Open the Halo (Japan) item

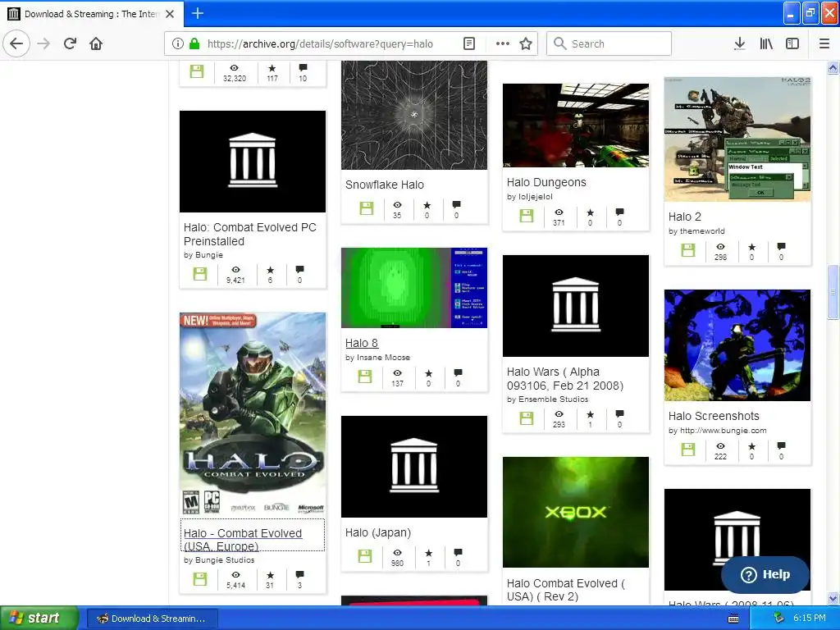(x=377, y=533)
